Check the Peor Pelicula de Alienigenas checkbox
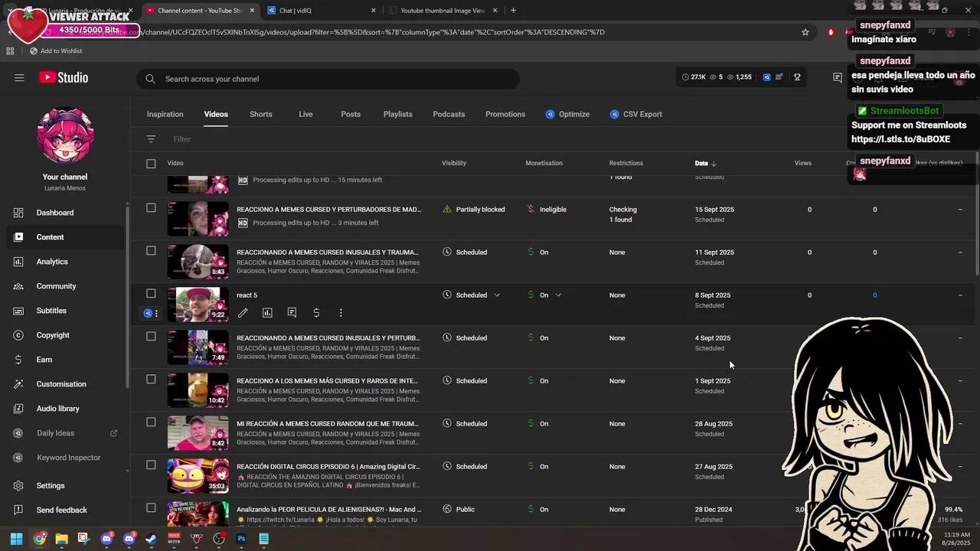The image size is (980, 551). (151, 507)
